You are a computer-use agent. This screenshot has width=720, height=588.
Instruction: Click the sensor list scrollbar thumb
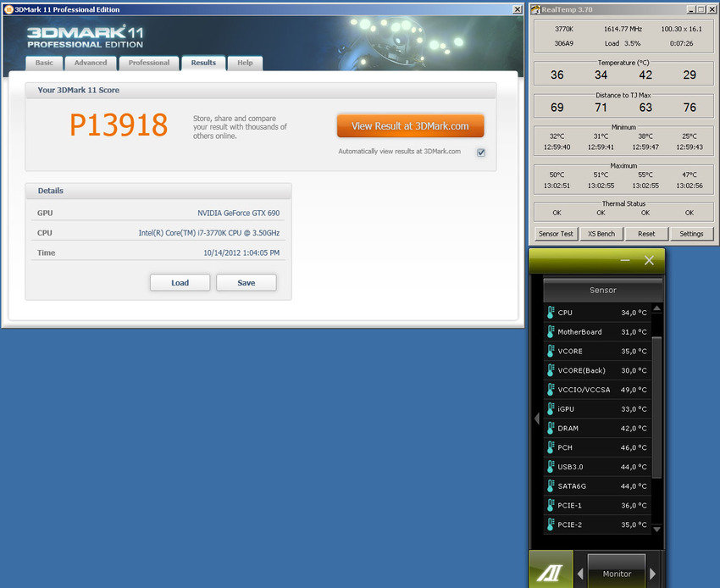coord(657,408)
